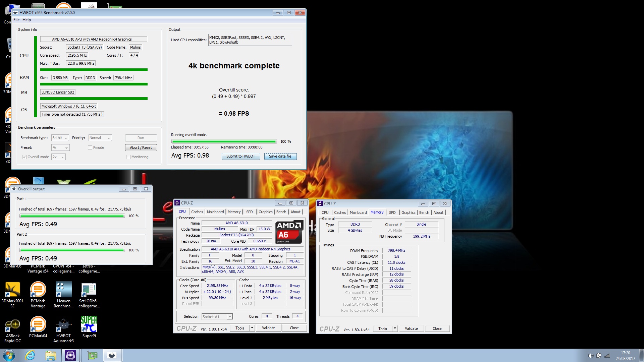Click the Windows Start button
Screen dimensions: 644x362
pos(9,355)
